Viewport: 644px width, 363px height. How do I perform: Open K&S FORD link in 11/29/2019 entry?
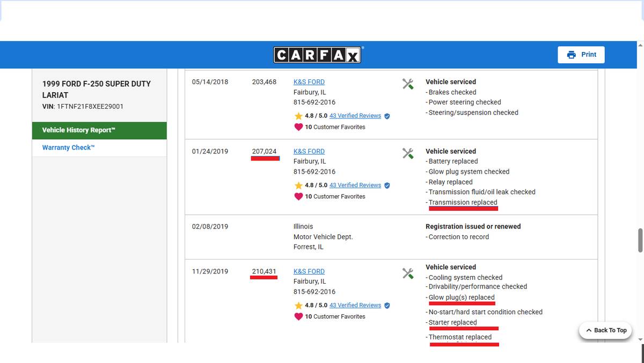click(x=309, y=271)
